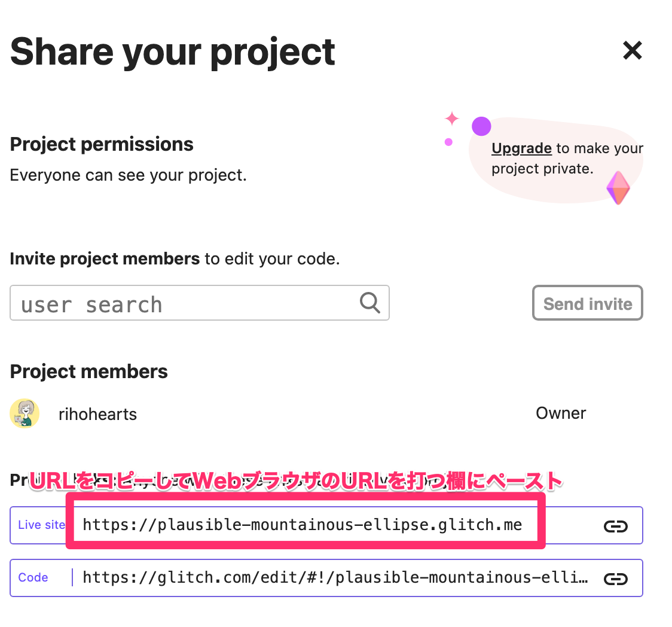672x627 pixels.
Task: Click the Share your project title
Action: [172, 51]
